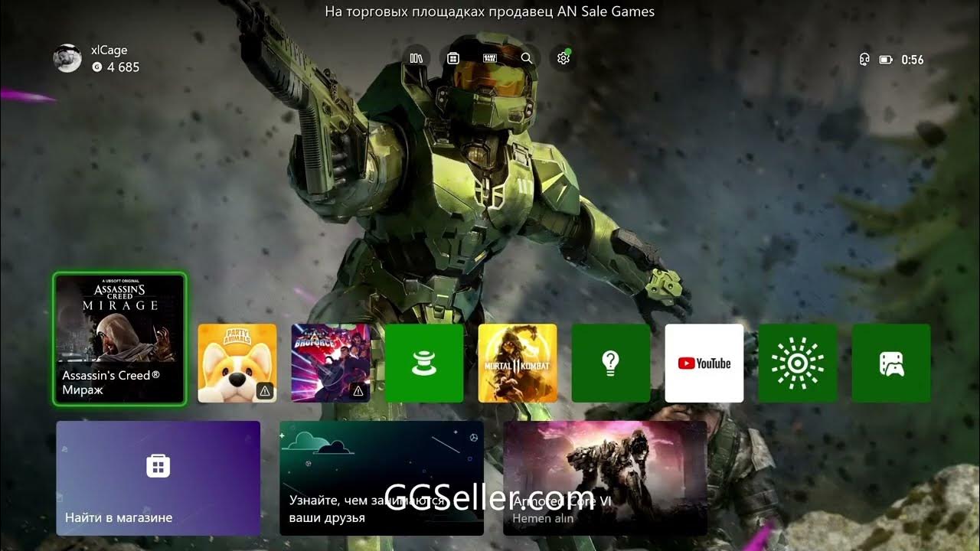Click the 0:56 clock time
The width and height of the screenshot is (980, 551).
tap(913, 60)
